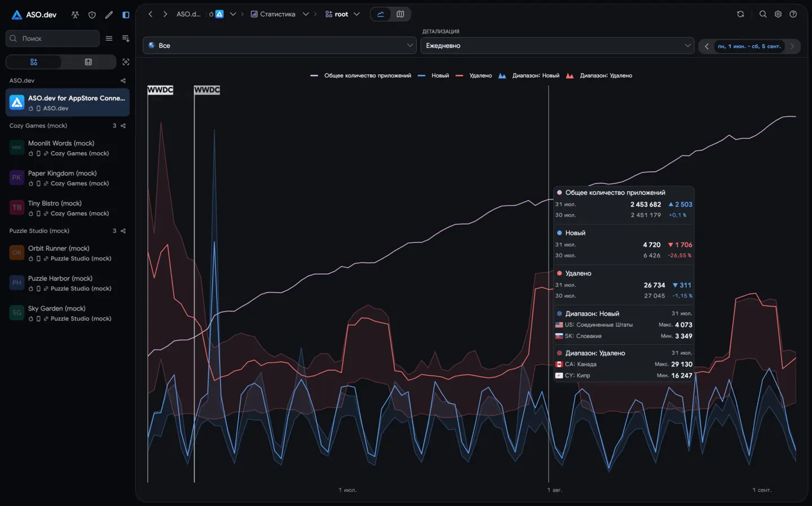Toggle the 'Диапазон: Новый' legend series
This screenshot has height=506, width=812.
[529, 76]
